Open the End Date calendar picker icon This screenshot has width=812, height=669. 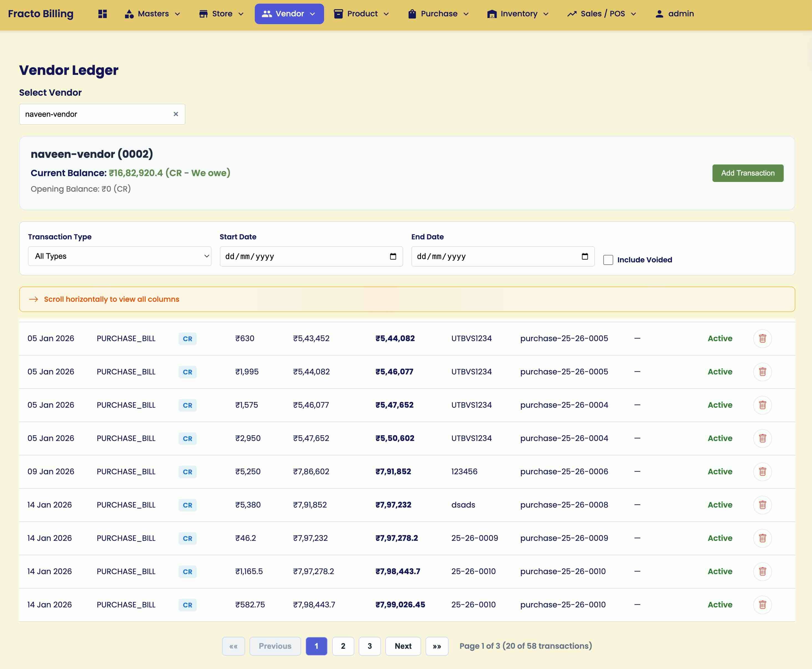pos(584,257)
